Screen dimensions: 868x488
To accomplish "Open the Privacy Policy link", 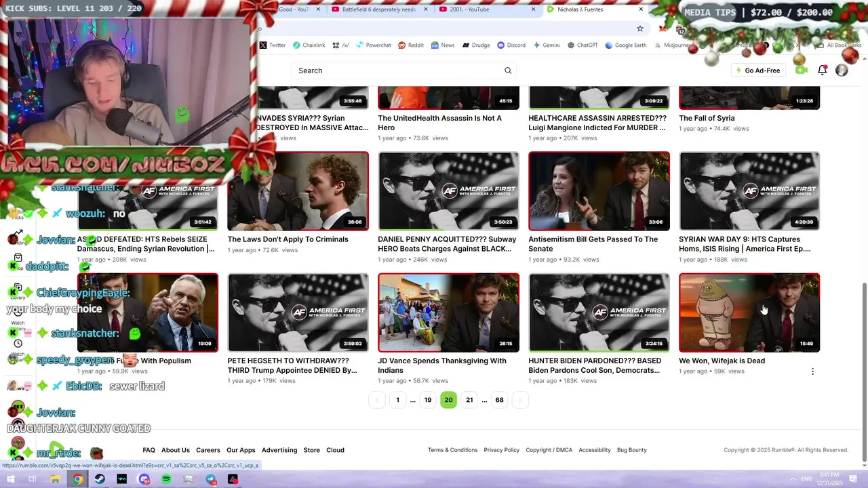I will click(501, 450).
